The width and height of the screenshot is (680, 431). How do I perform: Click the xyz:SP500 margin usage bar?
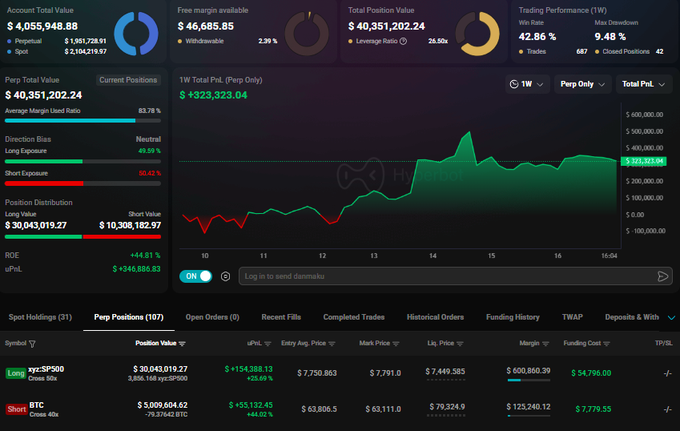pos(529,380)
